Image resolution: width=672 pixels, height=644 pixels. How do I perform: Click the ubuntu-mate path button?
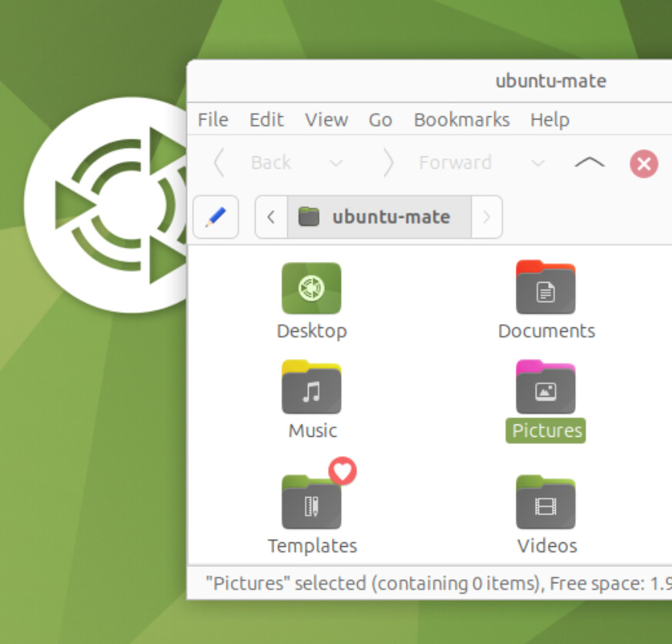pyautogui.click(x=379, y=217)
